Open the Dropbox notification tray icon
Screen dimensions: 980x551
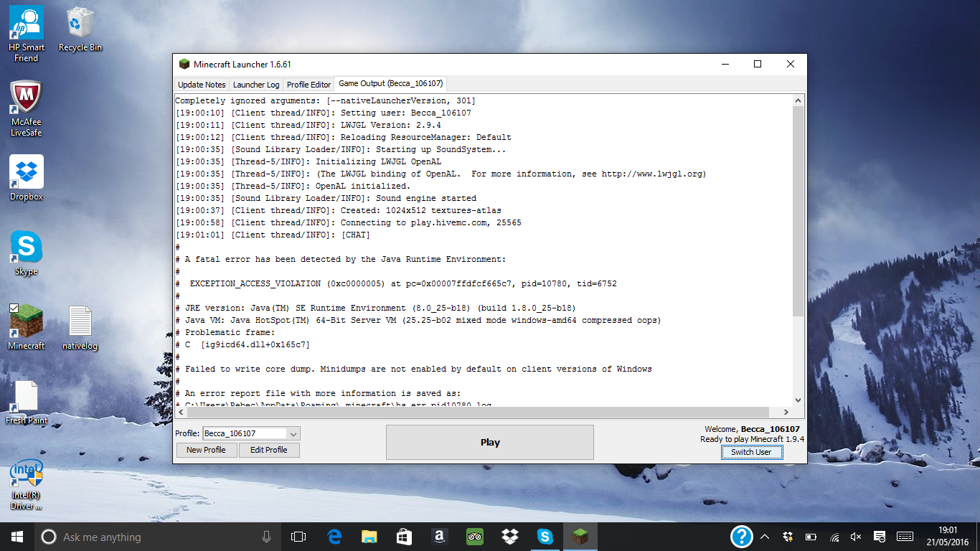click(x=788, y=537)
